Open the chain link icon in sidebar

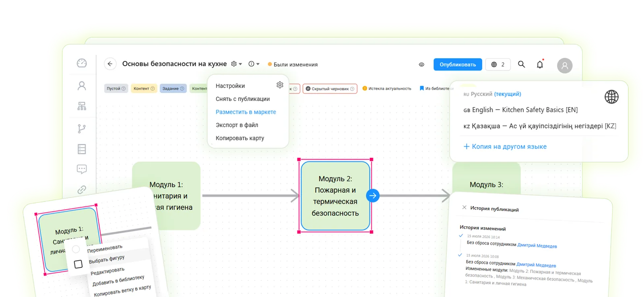point(82,190)
